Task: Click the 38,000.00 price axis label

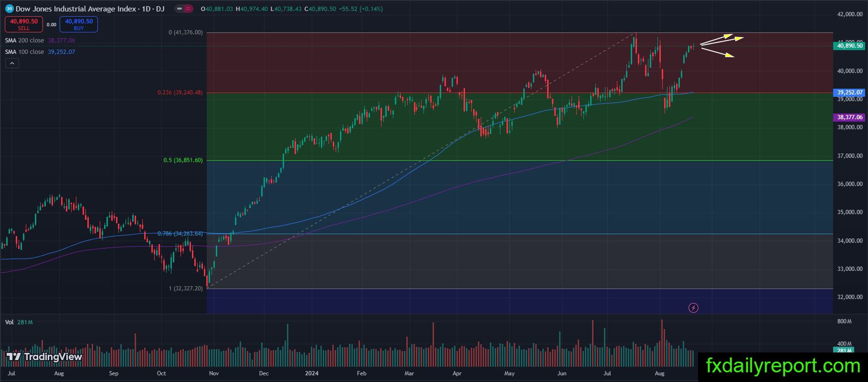Action: click(x=850, y=127)
